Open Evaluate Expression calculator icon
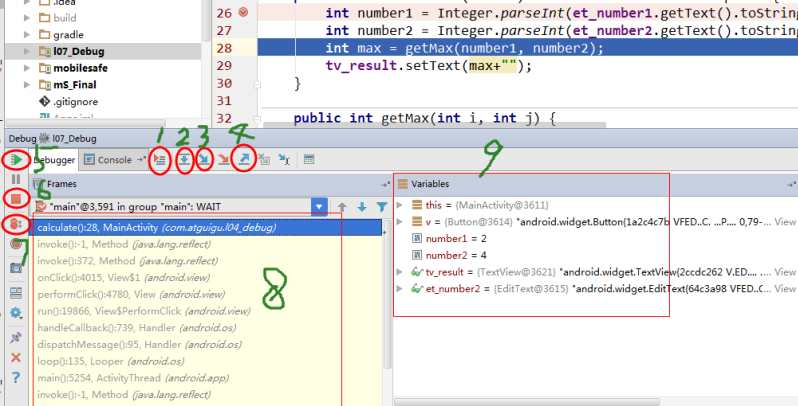Screen dimensions: 798x406 (309, 160)
